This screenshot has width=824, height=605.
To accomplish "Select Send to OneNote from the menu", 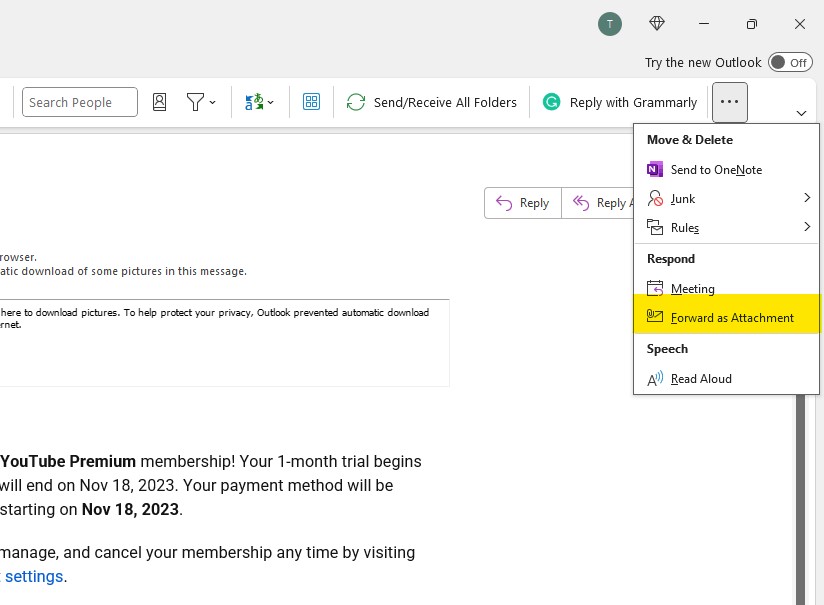I will tap(726, 170).
